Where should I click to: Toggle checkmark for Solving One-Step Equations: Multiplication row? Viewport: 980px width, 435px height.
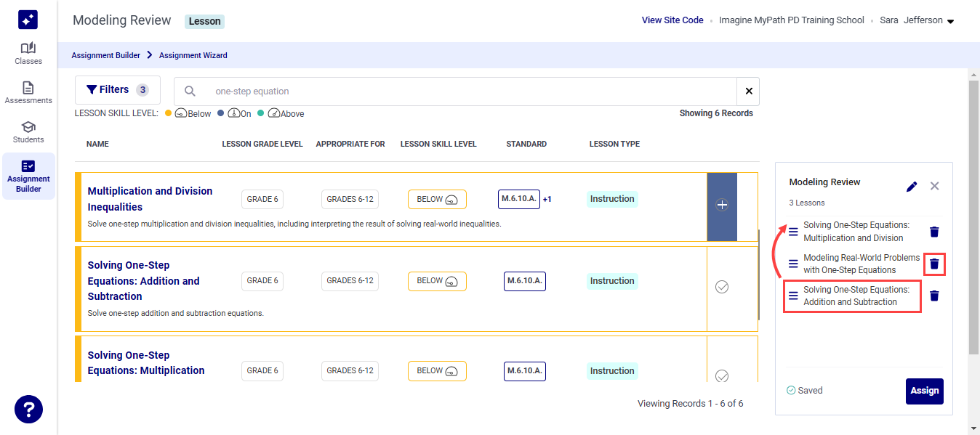(x=722, y=376)
